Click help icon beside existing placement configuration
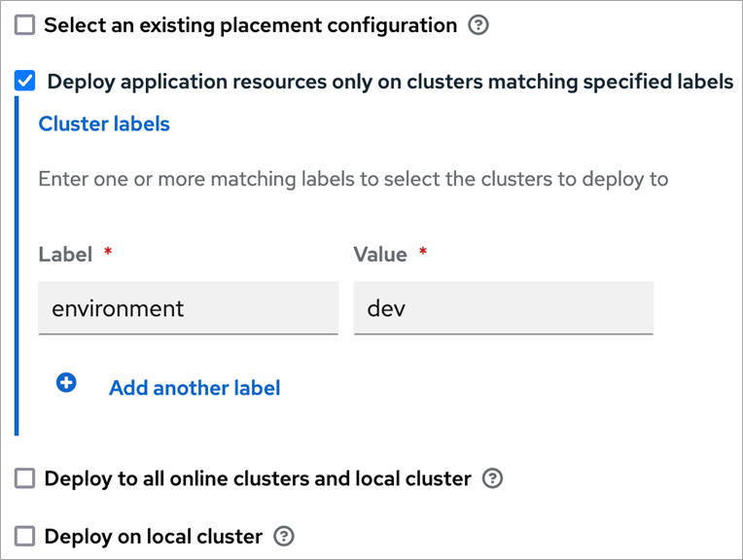The width and height of the screenshot is (743, 560). (x=478, y=25)
